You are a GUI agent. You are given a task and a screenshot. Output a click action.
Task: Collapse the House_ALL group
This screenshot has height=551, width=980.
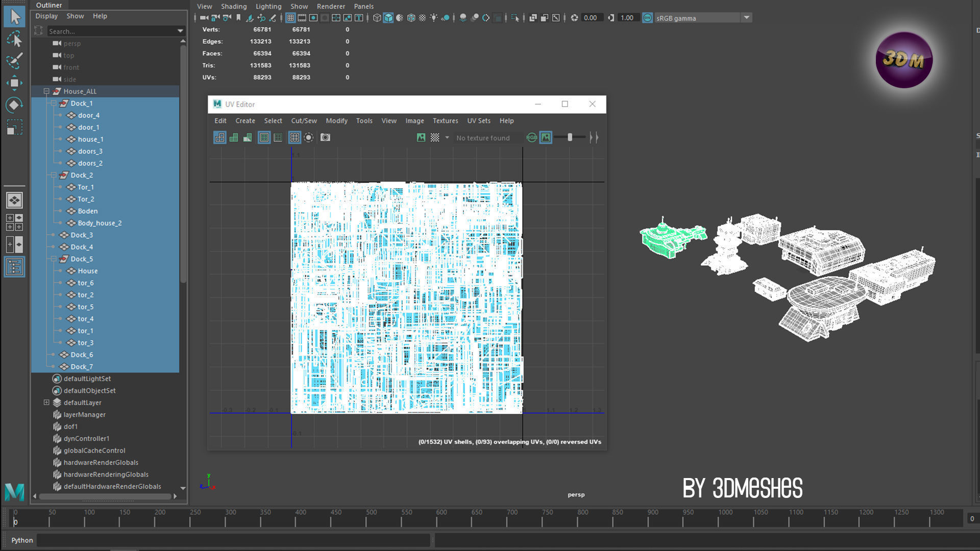[x=46, y=91]
